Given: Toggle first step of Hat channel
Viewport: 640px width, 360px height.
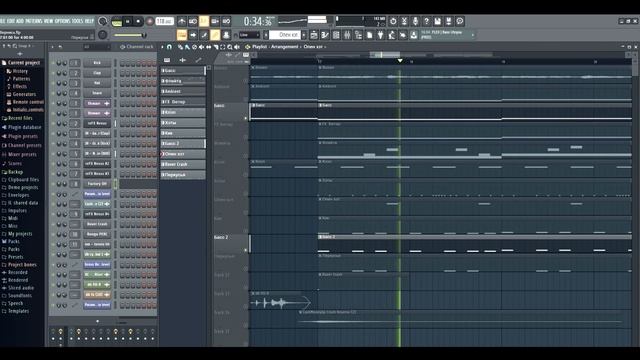Looking at the screenshot, I should (122, 83).
